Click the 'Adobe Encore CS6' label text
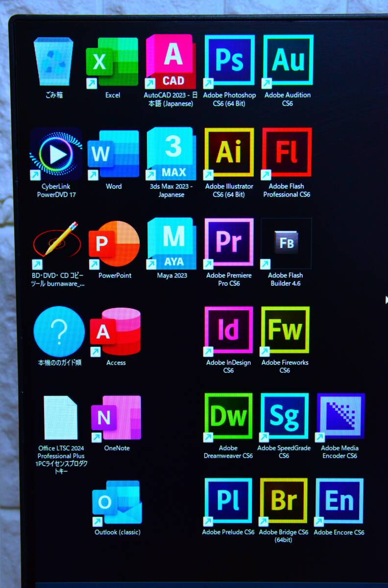388x588 pixels. pos(339,532)
